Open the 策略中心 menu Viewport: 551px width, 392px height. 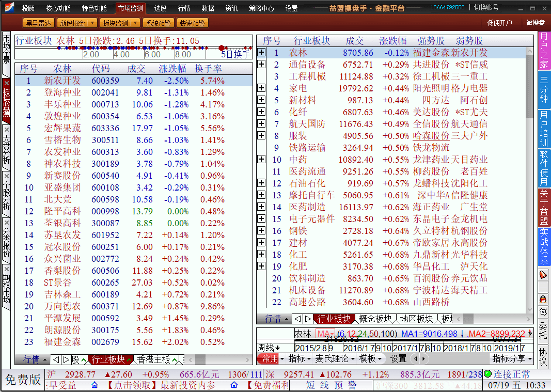tap(261, 8)
